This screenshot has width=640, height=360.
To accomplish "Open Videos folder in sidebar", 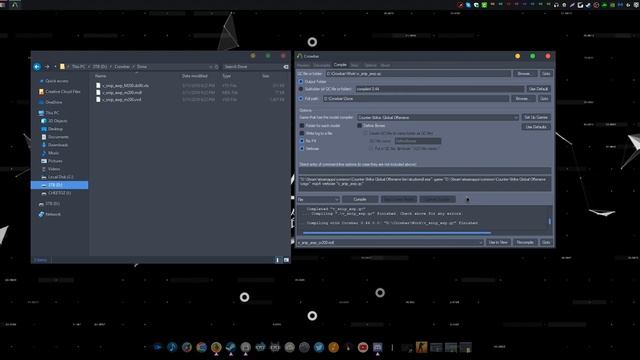I will [x=51, y=169].
